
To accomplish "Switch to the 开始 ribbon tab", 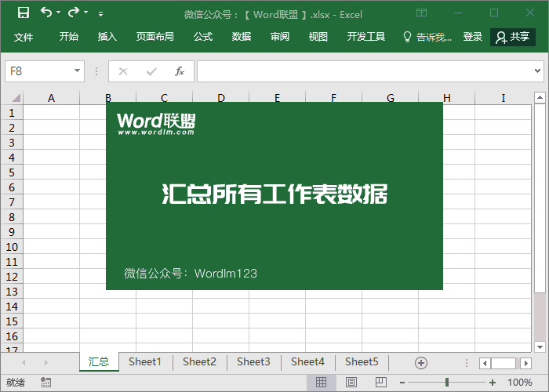I will pos(69,37).
